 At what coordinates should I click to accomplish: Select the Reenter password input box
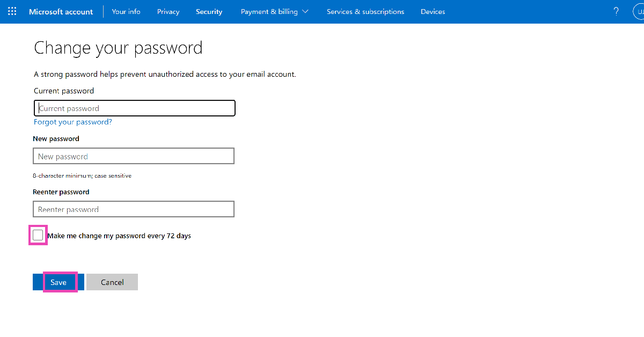(x=134, y=209)
